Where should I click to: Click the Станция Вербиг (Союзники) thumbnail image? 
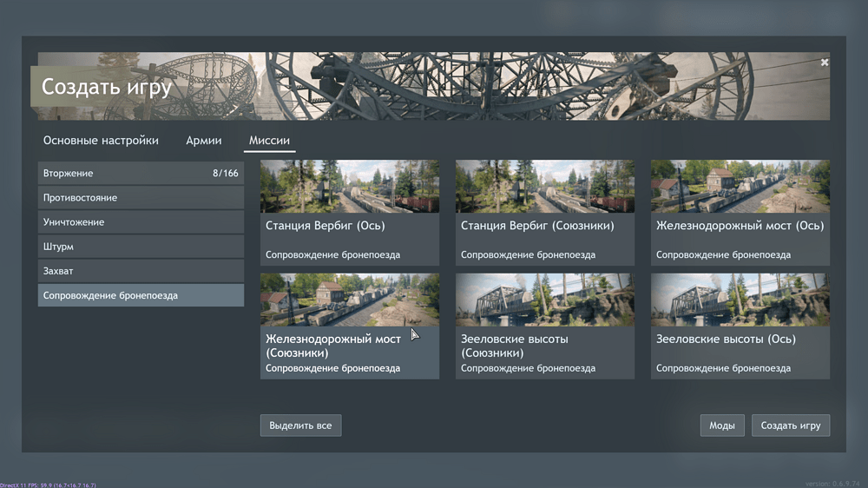545,186
